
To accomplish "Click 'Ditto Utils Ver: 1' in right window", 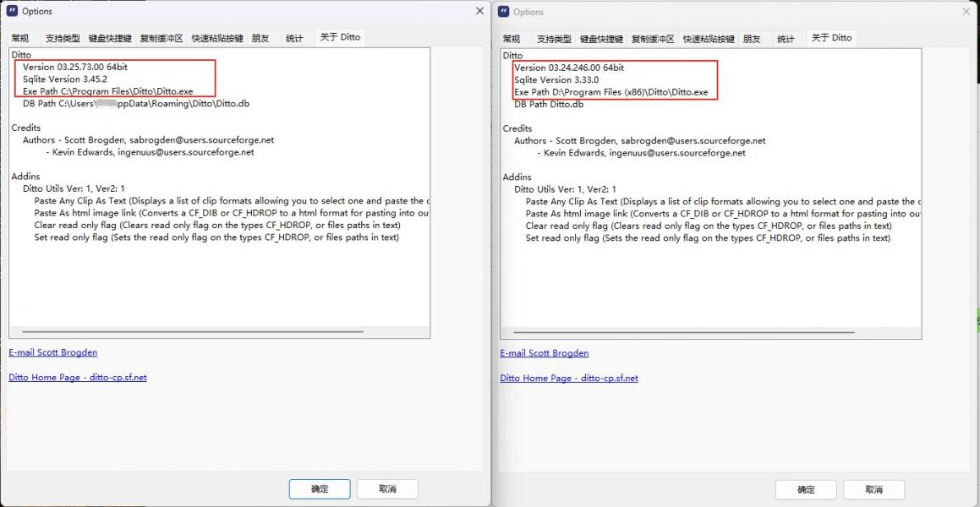I will point(565,189).
